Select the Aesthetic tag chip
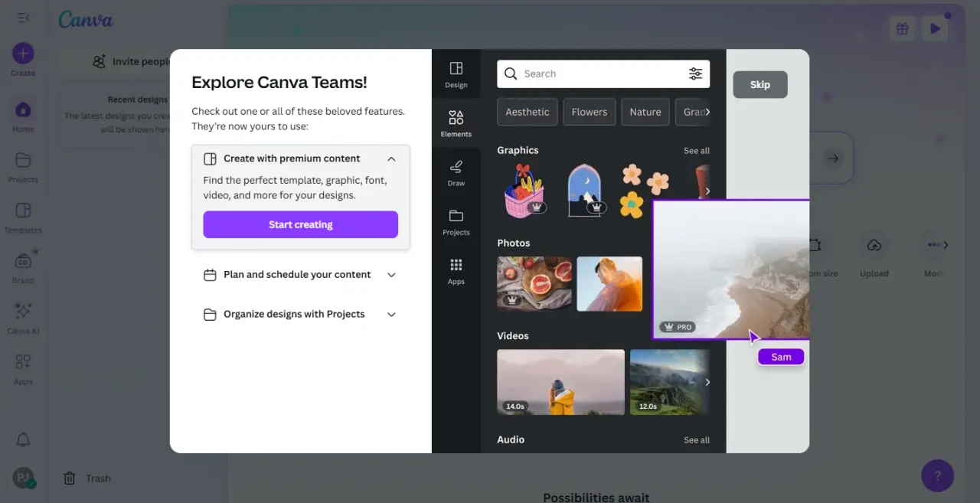980x503 pixels. [528, 112]
